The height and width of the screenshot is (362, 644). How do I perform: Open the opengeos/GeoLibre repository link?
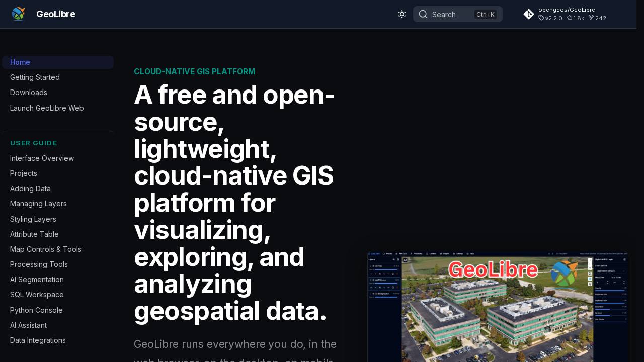pyautogui.click(x=567, y=10)
